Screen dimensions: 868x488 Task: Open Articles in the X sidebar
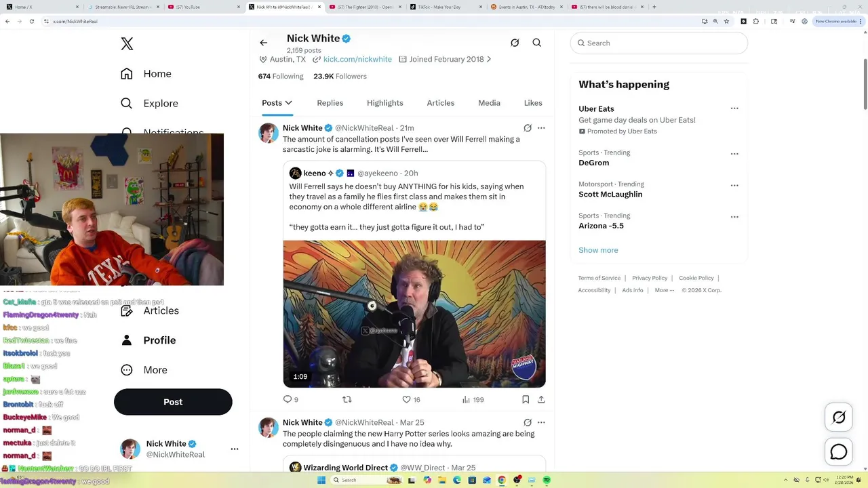tap(150, 310)
